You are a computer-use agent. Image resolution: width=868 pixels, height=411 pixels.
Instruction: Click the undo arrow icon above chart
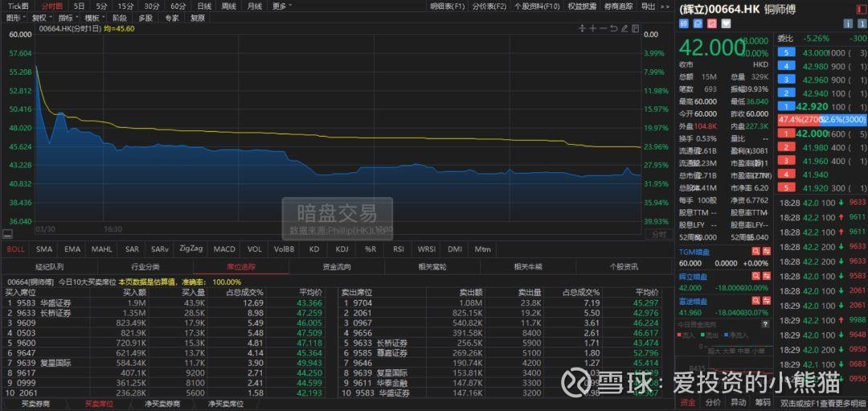(x=613, y=28)
